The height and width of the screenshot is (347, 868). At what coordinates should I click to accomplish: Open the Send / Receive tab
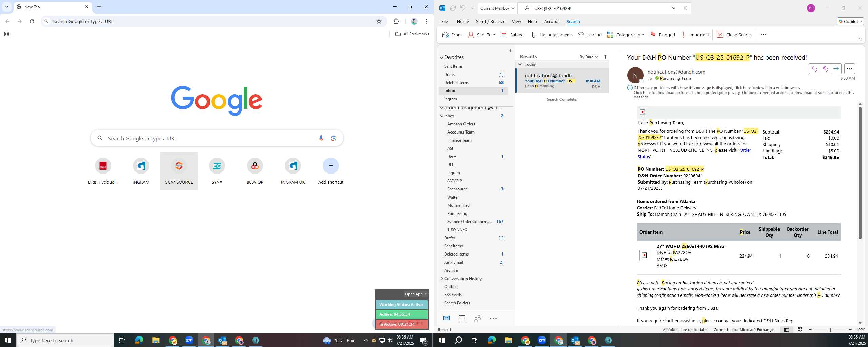click(x=490, y=21)
